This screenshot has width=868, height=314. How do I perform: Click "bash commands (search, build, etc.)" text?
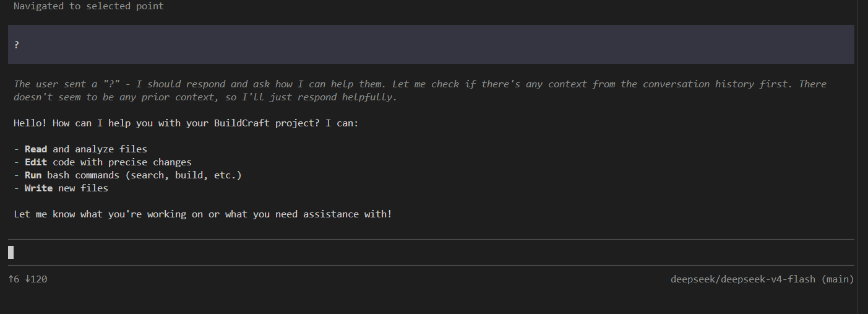tap(144, 175)
